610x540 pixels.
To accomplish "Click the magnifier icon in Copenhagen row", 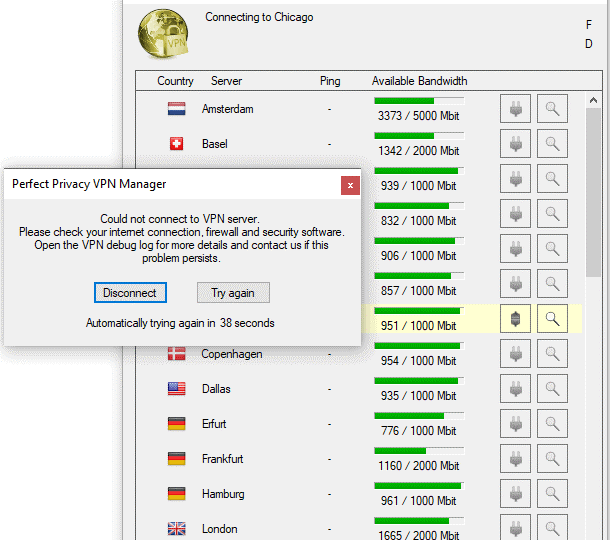I will [552, 354].
